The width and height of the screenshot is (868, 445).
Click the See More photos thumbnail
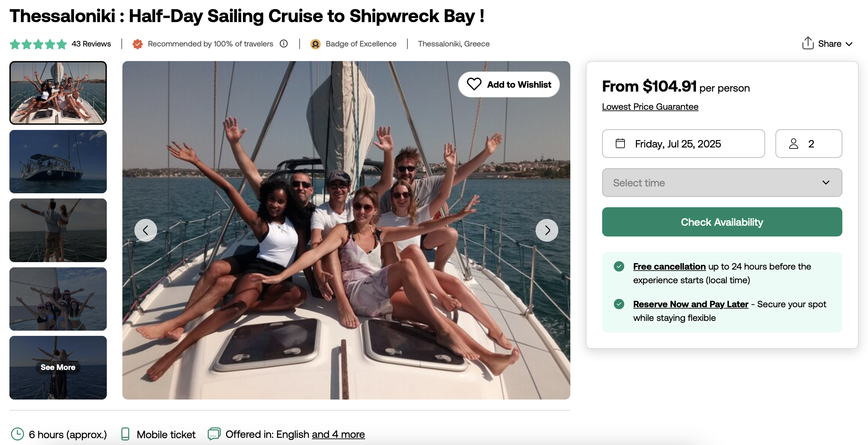point(58,367)
